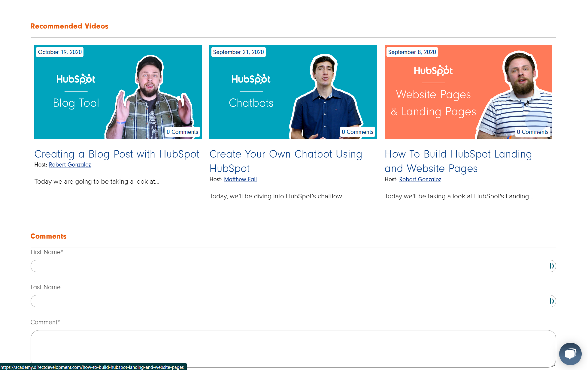Viewport: 588px width, 370px height.
Task: Open the "Creating a Blog Post with HubSpot" title
Action: tap(117, 154)
